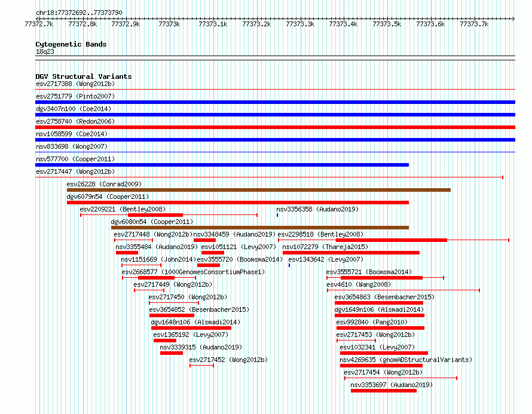Click the nsv3348459 (Audano2019) label
532x414 pixels.
pos(234,234)
